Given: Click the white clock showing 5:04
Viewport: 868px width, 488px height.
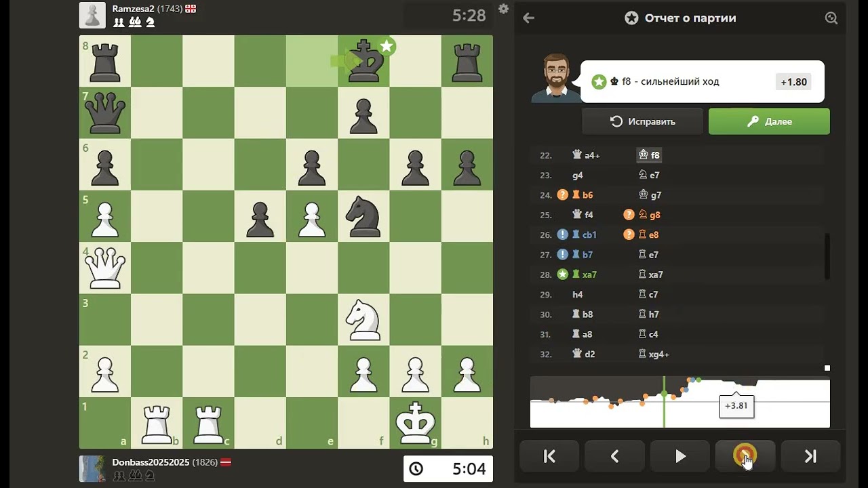Looking at the screenshot, I should pyautogui.click(x=448, y=468).
